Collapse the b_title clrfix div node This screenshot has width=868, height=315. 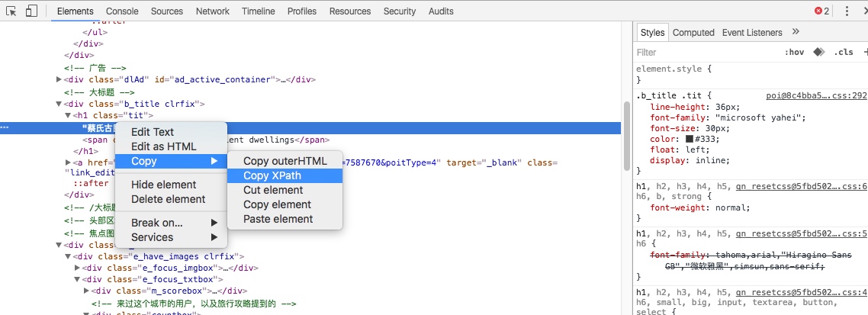click(x=59, y=104)
